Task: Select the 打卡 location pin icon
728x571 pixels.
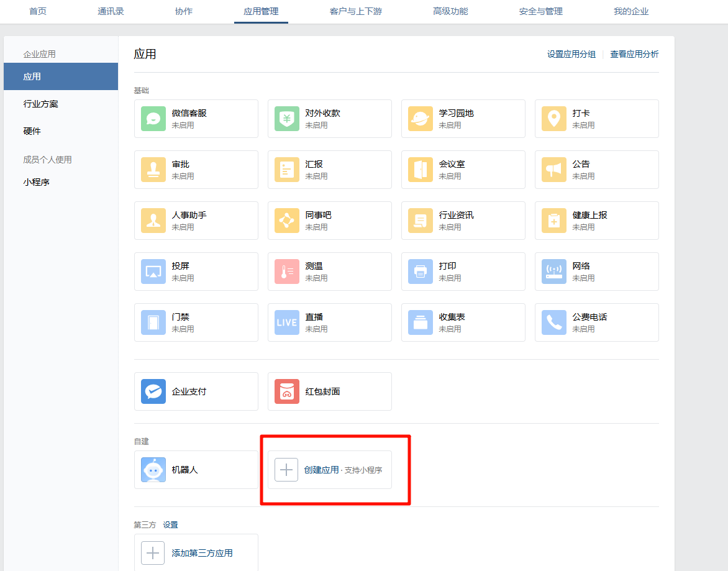Action: [x=553, y=119]
